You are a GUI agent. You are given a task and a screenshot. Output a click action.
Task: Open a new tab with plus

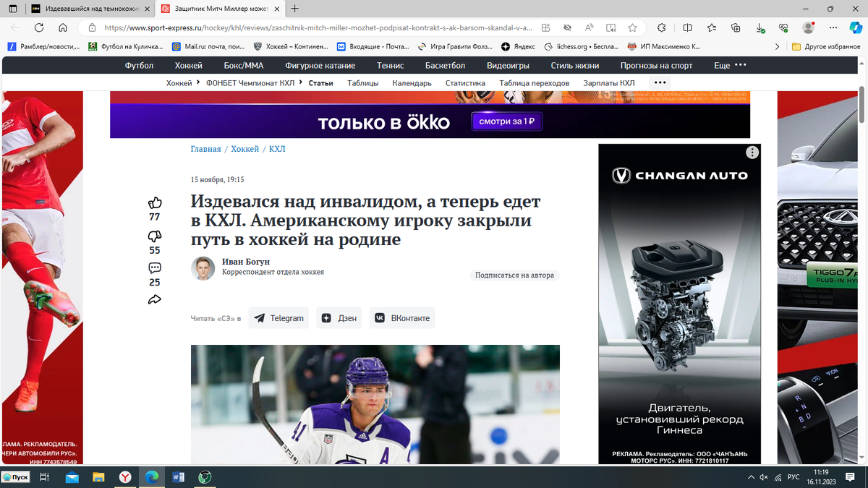295,9
